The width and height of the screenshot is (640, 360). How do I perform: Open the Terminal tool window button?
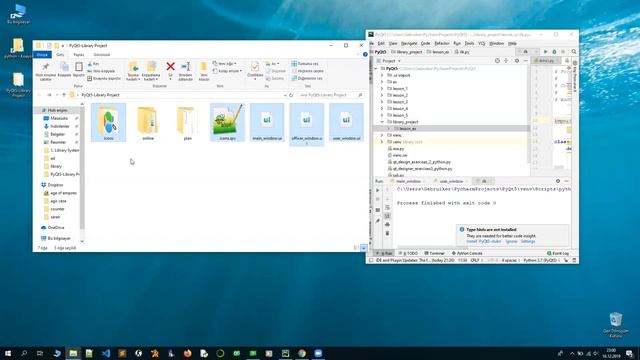tap(435, 253)
